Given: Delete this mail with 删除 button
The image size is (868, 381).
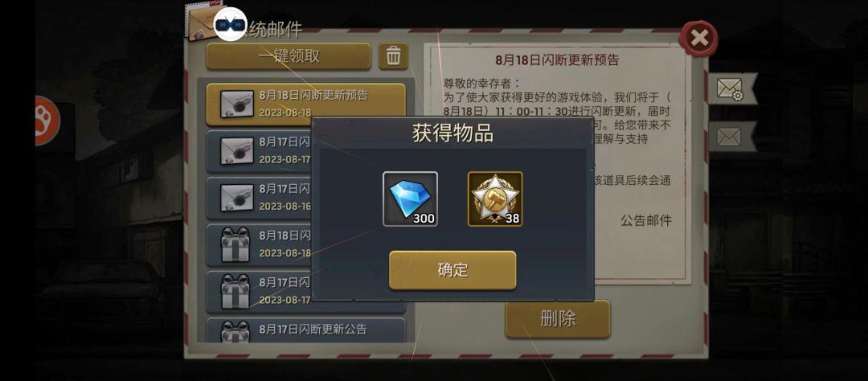Looking at the screenshot, I should pos(558,319).
